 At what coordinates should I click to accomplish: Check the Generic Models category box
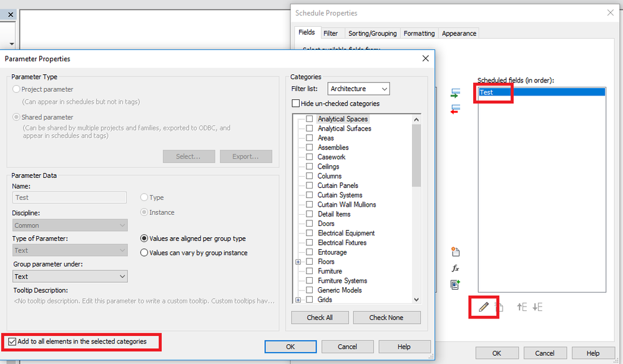pyautogui.click(x=310, y=290)
